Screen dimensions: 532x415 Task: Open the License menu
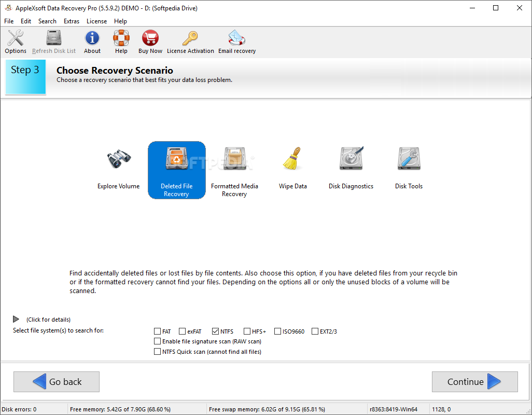(x=96, y=21)
